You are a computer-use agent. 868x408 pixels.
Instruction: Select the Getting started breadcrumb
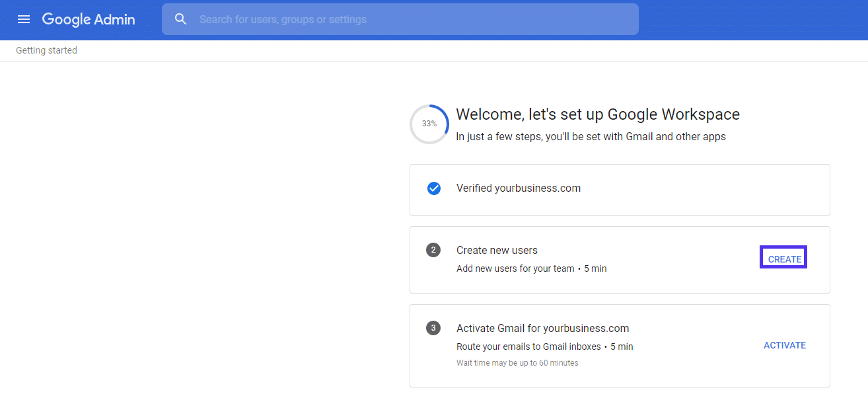(46, 50)
